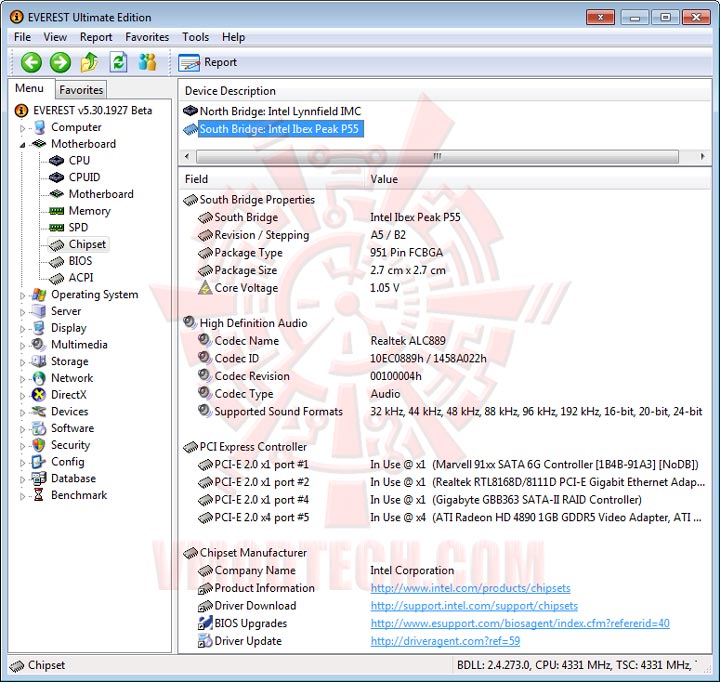Click the PCI-E 2.0 x4 port #5 row
Screen dimensions: 720x682
[444, 518]
